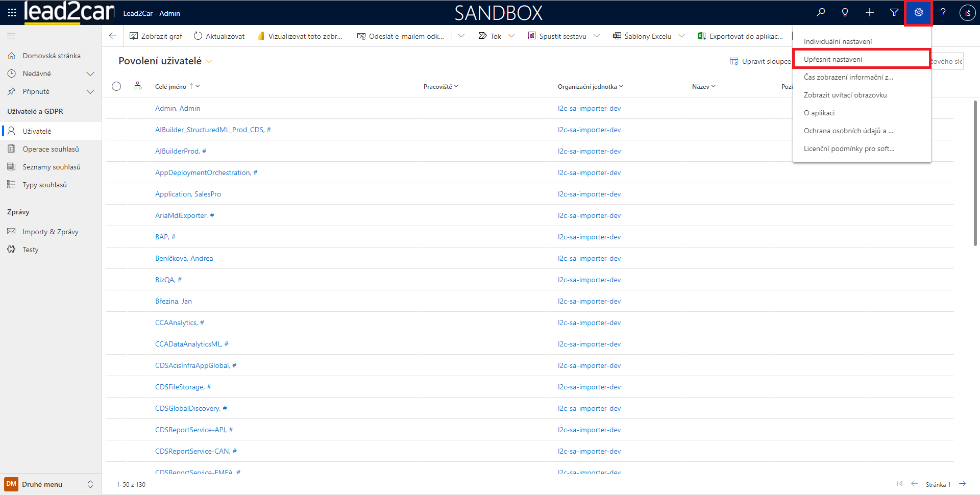
Task: Toggle the select-all rows circle
Action: 116,86
